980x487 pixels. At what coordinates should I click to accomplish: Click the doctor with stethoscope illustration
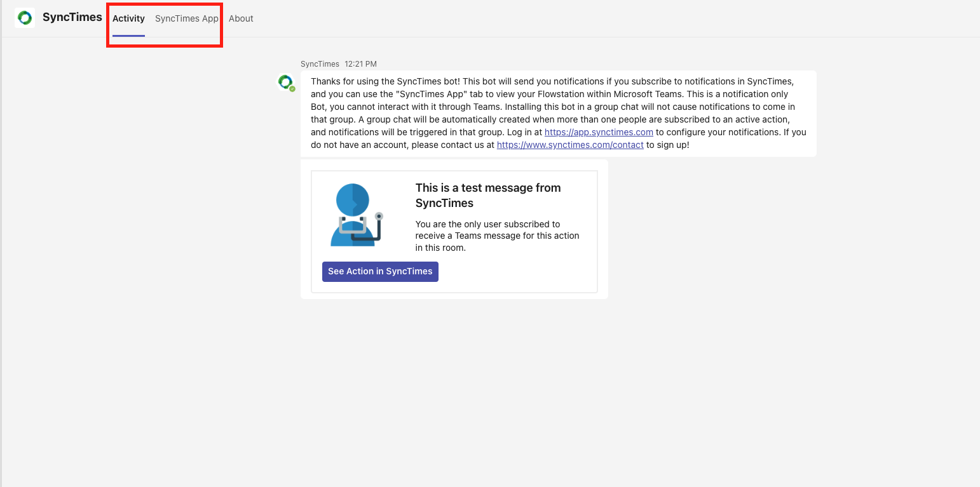[356, 215]
